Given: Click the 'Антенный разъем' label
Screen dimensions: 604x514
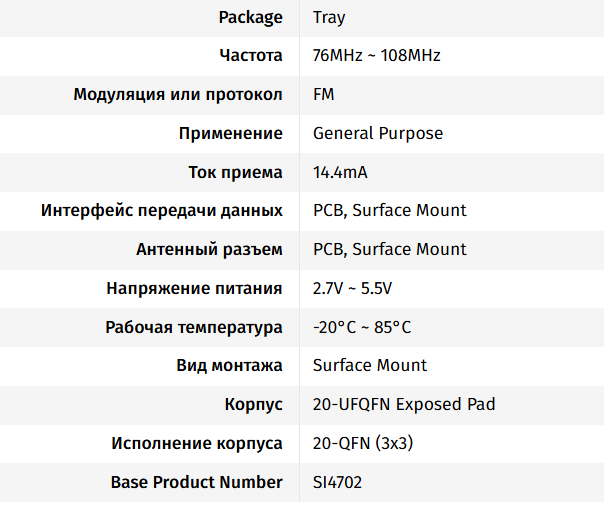Looking at the screenshot, I should tap(209, 249).
